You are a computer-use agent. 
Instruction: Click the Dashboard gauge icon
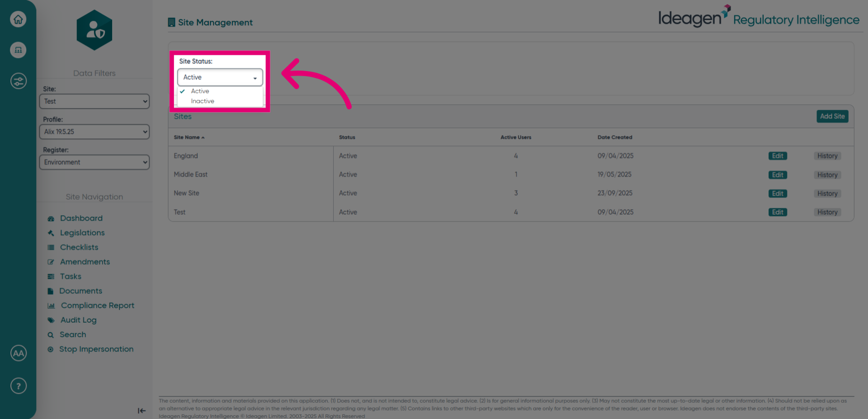click(51, 219)
